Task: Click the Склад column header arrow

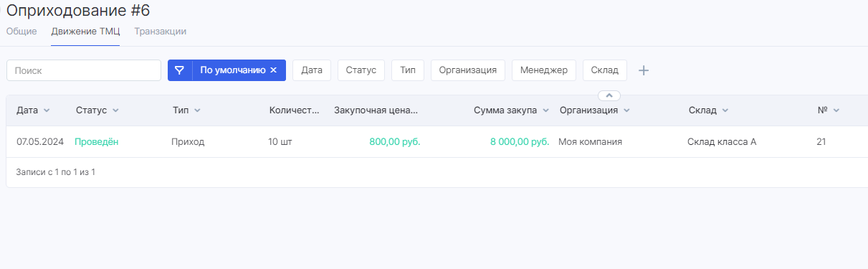Action: pyautogui.click(x=725, y=110)
